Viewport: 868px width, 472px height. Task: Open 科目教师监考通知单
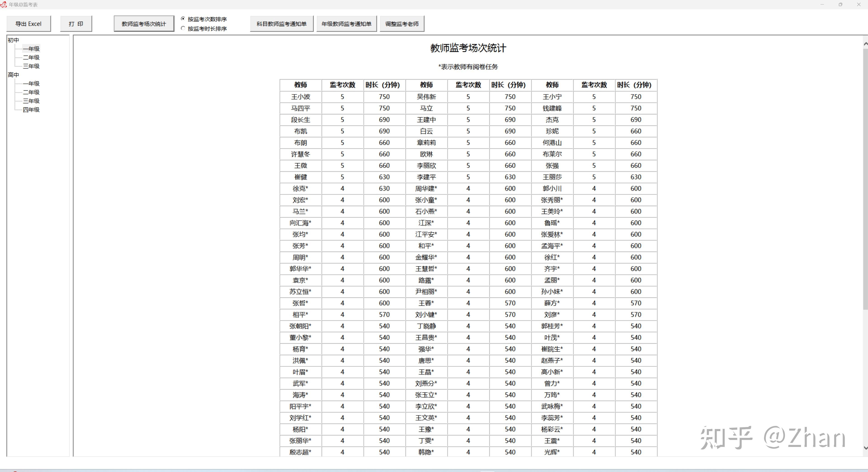coord(281,24)
